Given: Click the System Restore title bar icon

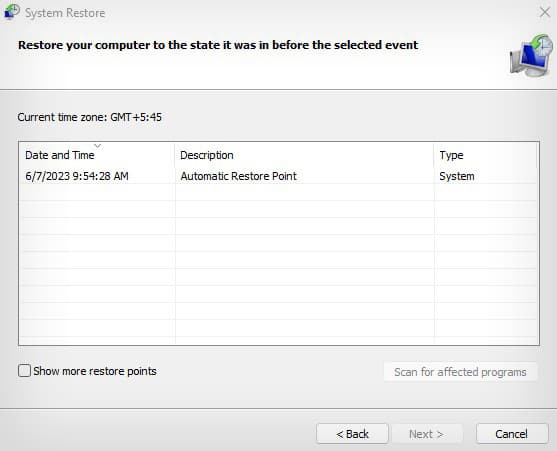Looking at the screenshot, I should click(12, 12).
